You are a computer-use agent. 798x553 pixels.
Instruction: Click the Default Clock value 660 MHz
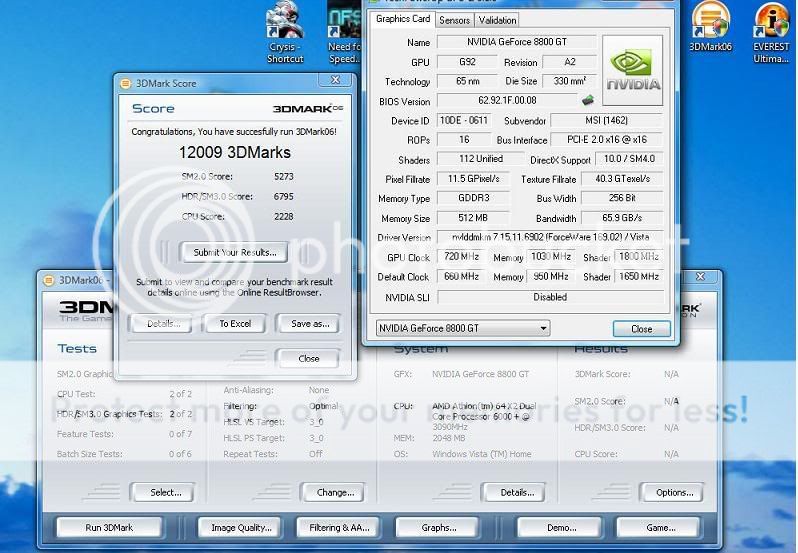(461, 276)
